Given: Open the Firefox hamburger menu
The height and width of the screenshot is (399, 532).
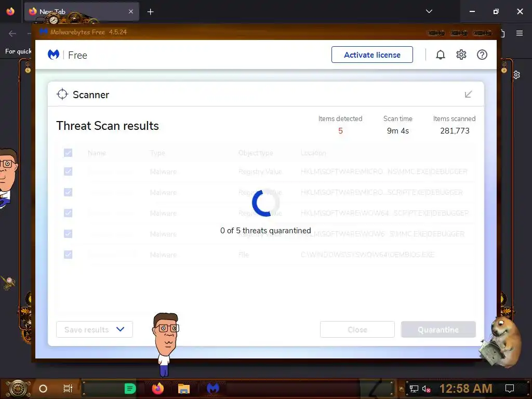Looking at the screenshot, I should (520, 33).
